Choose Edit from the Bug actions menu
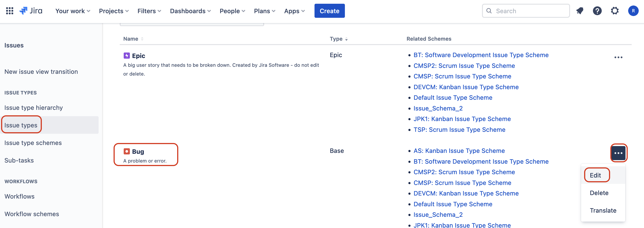This screenshot has width=644, height=228. (x=603, y=175)
